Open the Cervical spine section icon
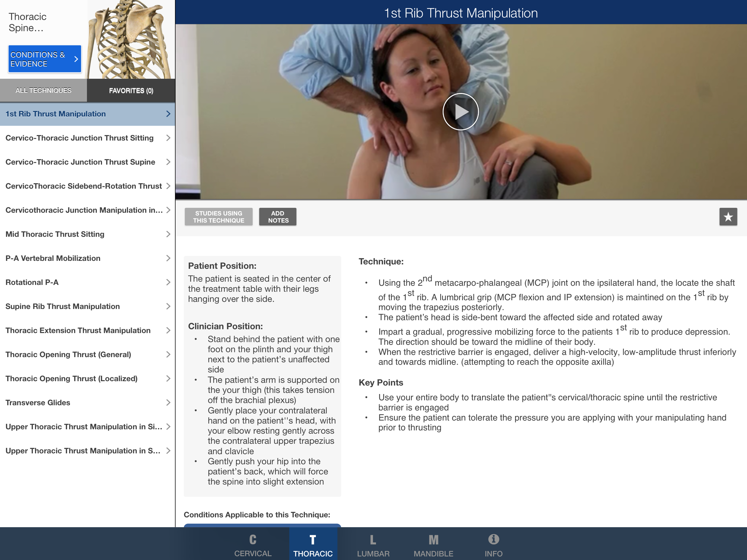 coord(253,539)
